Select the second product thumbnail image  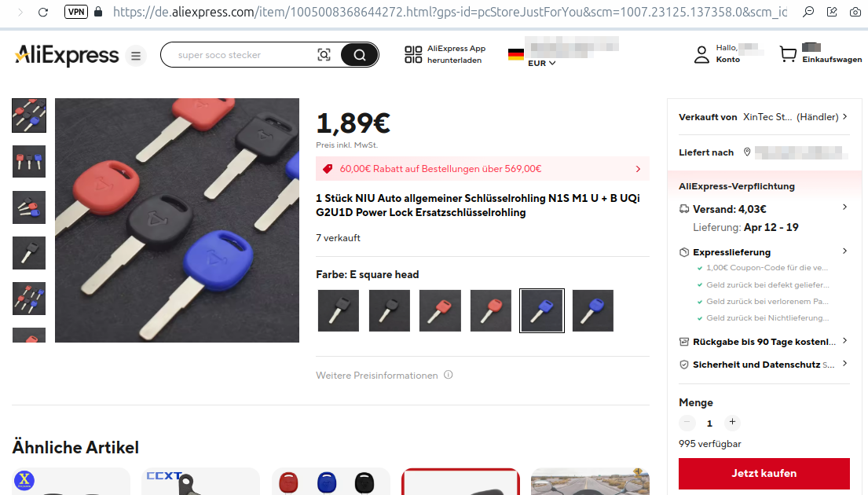29,161
